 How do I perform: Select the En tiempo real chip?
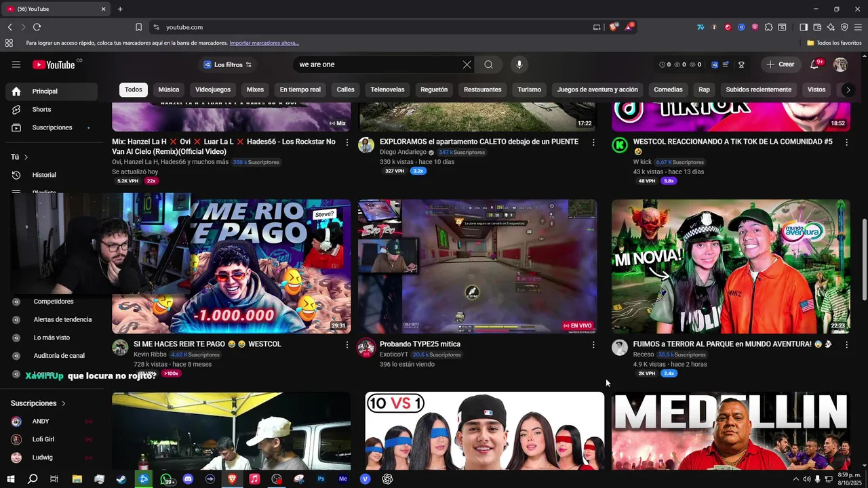[x=300, y=89]
